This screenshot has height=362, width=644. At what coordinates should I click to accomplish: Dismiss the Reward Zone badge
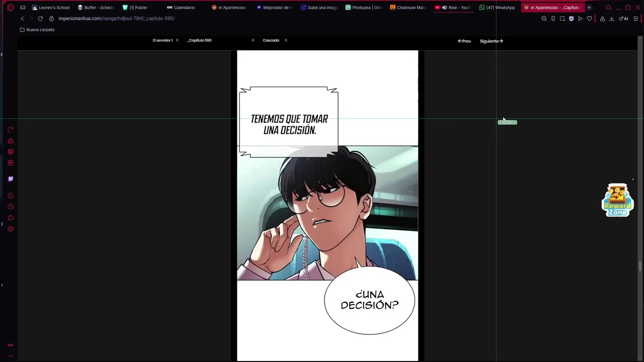pyautogui.click(x=633, y=179)
